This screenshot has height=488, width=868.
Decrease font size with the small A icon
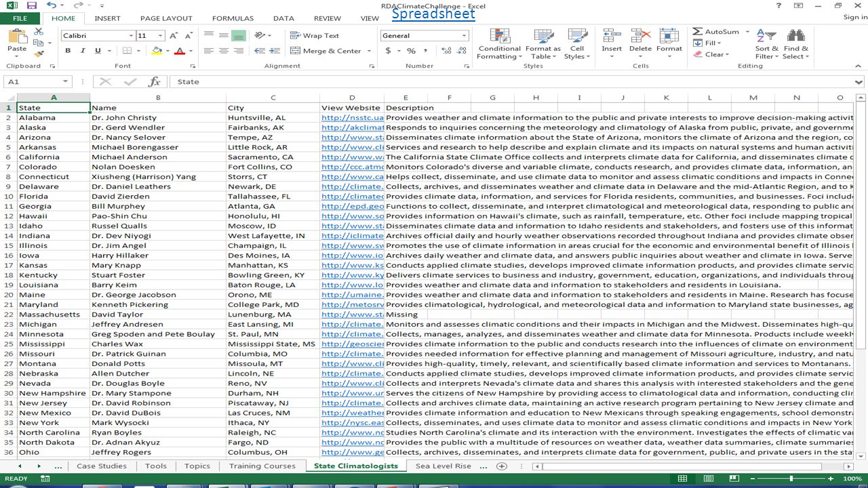tap(188, 35)
